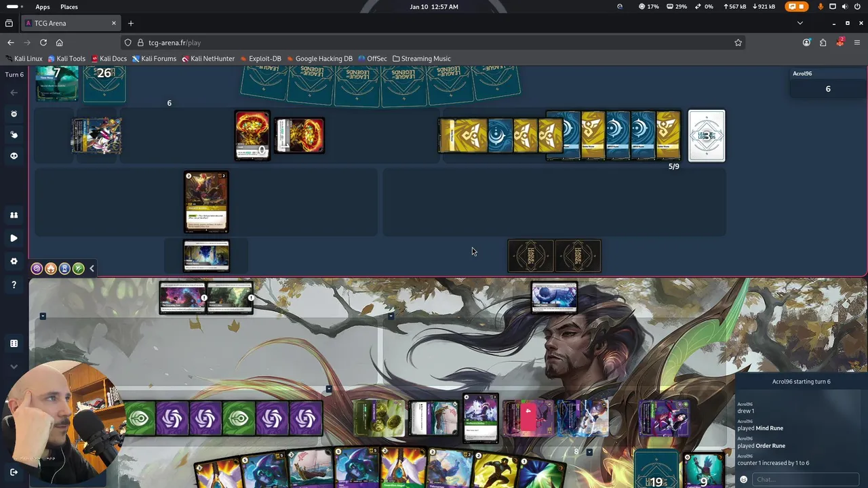
Task: Click 'counter 1 increased by 1 to 6' entry
Action: (x=773, y=463)
